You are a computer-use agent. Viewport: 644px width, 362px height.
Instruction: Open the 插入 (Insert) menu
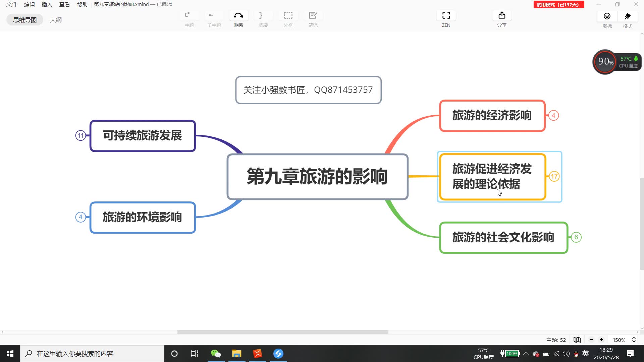pyautogui.click(x=47, y=4)
